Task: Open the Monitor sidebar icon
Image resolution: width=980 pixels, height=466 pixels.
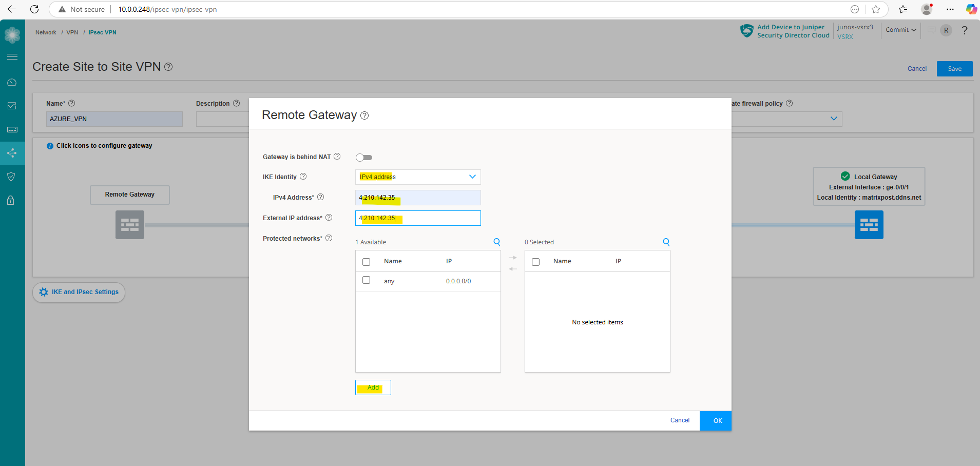Action: 12,106
